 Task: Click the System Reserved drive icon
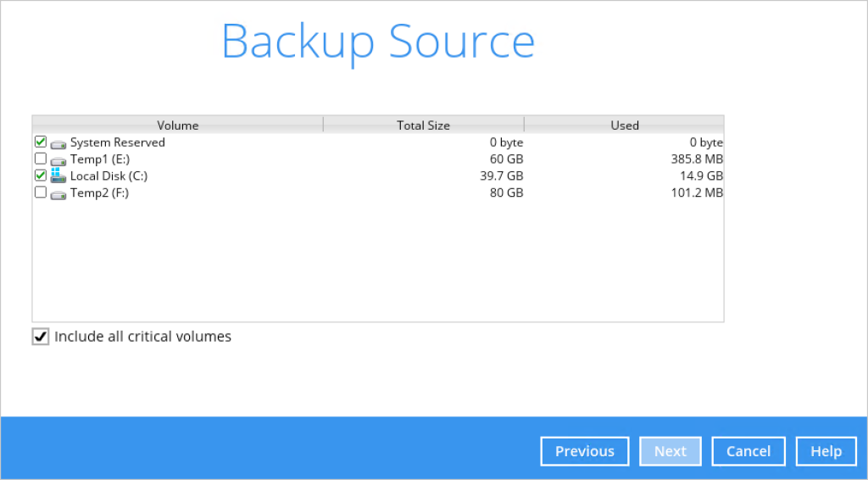coord(58,144)
